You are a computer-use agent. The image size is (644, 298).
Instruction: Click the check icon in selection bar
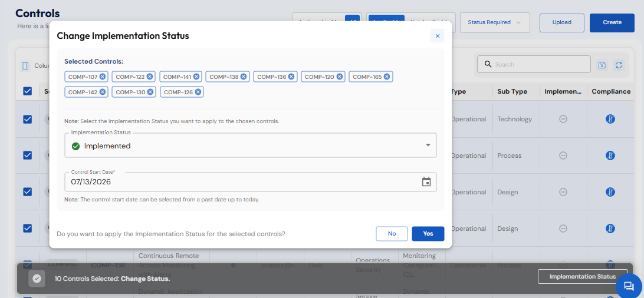37,279
